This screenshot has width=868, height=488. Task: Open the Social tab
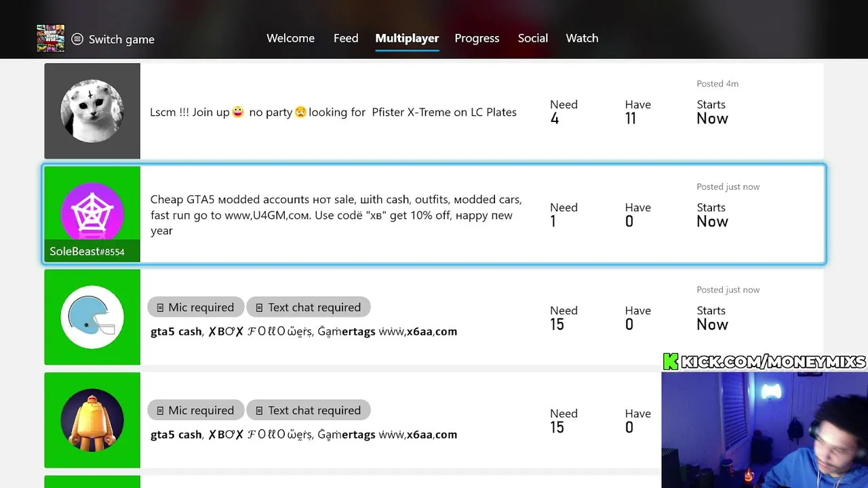click(x=533, y=38)
